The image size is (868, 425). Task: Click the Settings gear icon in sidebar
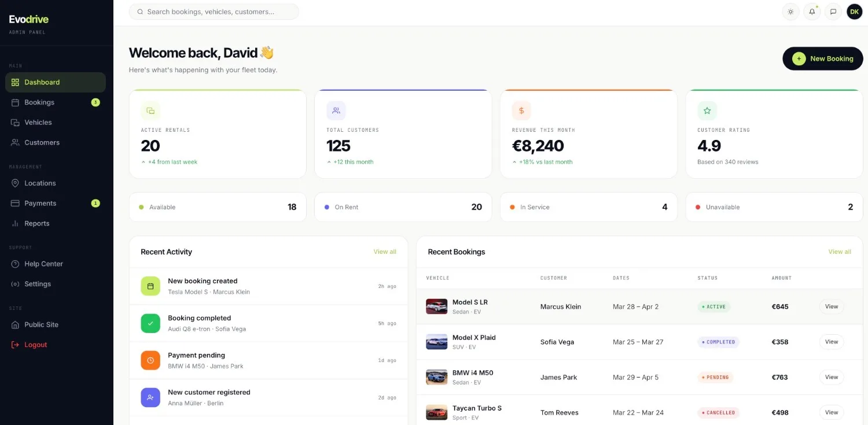coord(15,284)
